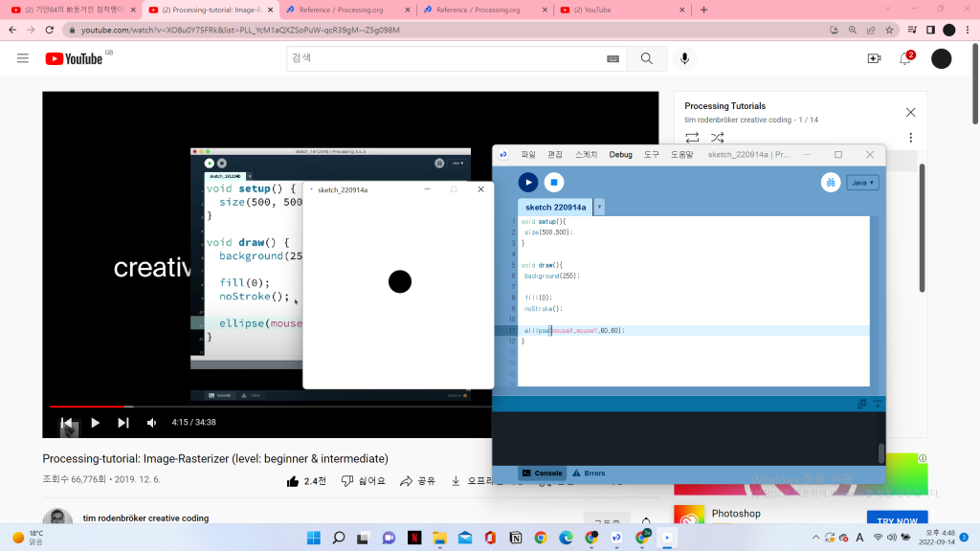Open the browser tab search chevron
The image size is (980, 551).
pyautogui.click(x=887, y=10)
